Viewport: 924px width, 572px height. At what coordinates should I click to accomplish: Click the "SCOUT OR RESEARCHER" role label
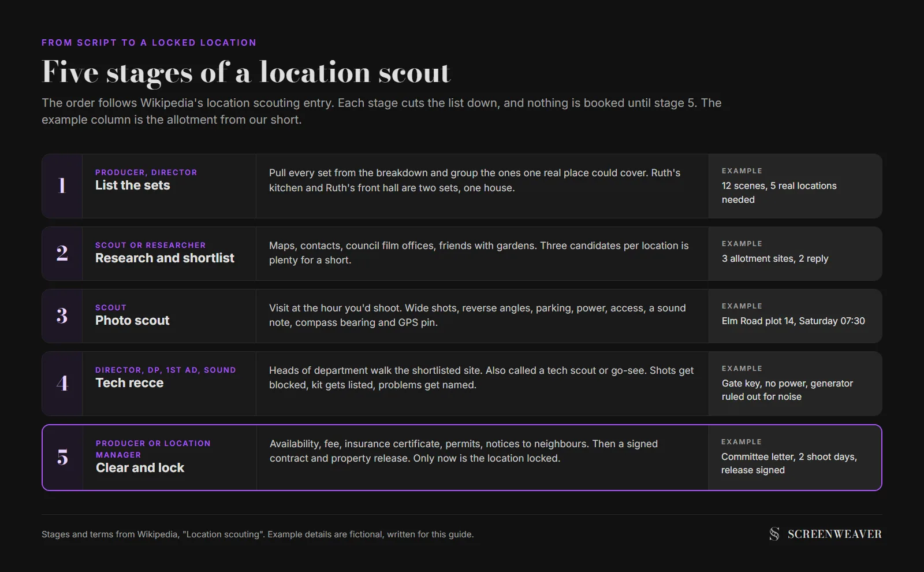coord(150,245)
